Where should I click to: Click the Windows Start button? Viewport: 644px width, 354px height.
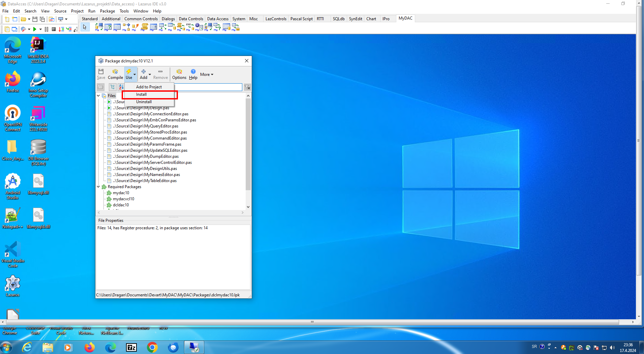(x=6, y=347)
